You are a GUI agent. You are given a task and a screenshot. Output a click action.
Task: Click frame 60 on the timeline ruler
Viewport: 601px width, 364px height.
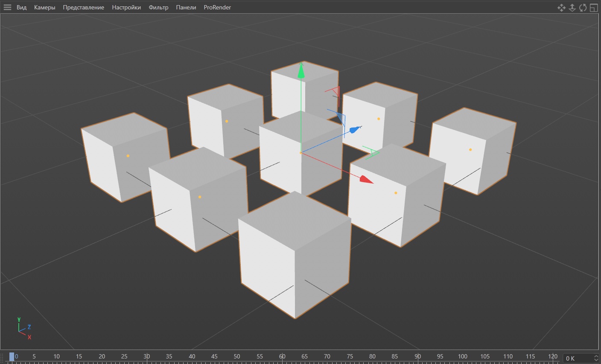click(282, 357)
